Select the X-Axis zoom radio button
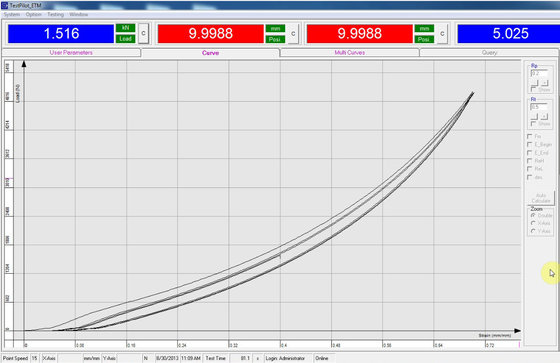 [533, 223]
